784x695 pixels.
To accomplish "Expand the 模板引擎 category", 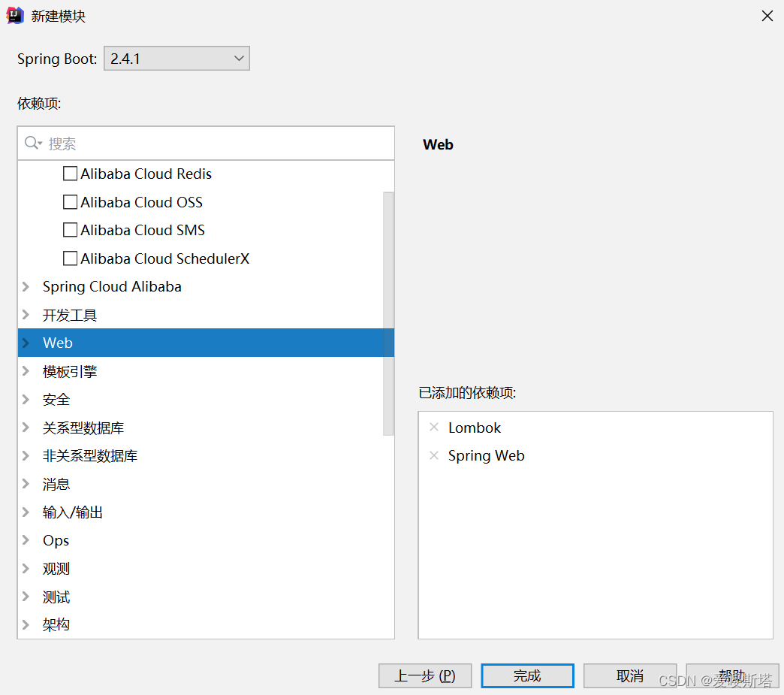I will tap(26, 371).
